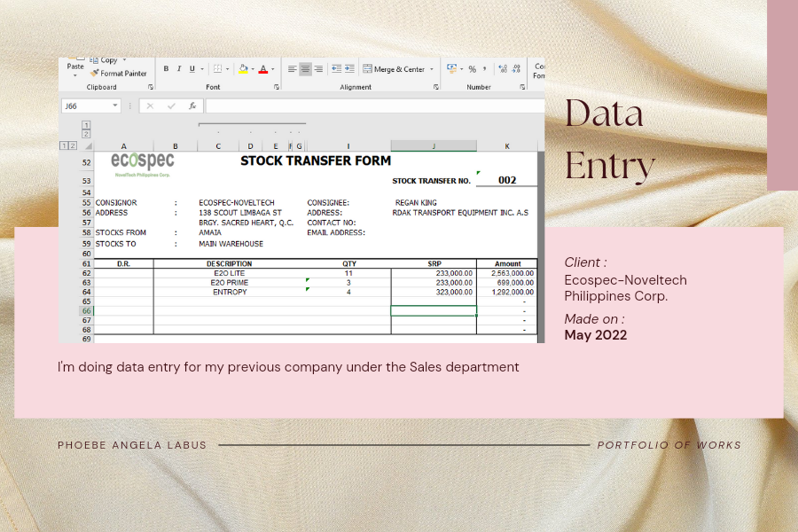Image resolution: width=798 pixels, height=532 pixels.
Task: Click the selected cell J66
Action: point(434,310)
